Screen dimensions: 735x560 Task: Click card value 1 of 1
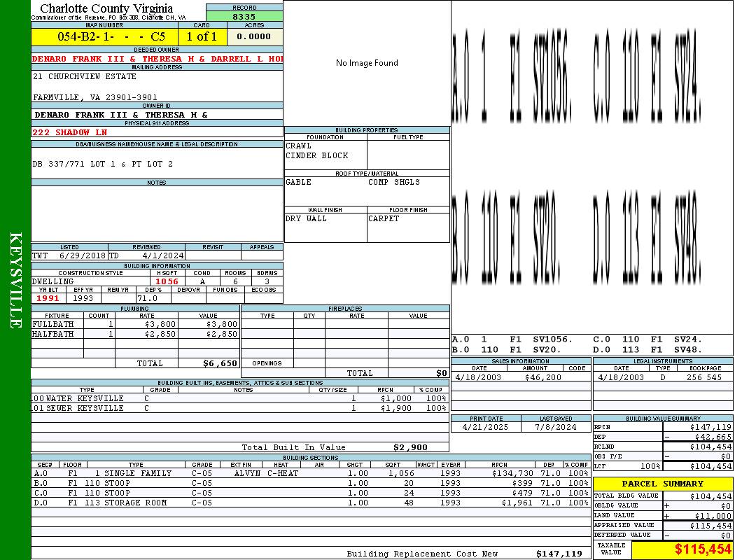point(202,36)
